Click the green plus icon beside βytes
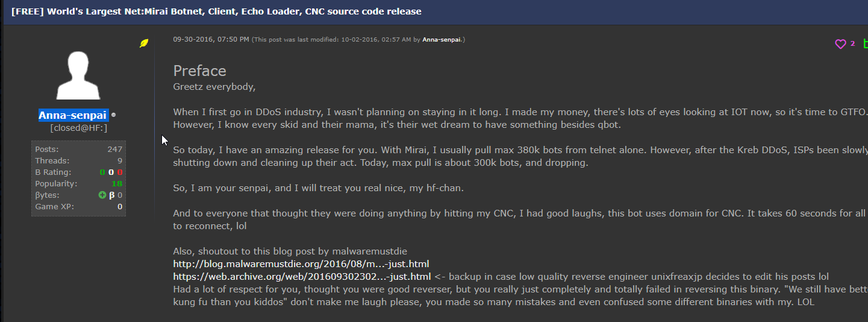Image resolution: width=868 pixels, height=322 pixels. click(102, 195)
